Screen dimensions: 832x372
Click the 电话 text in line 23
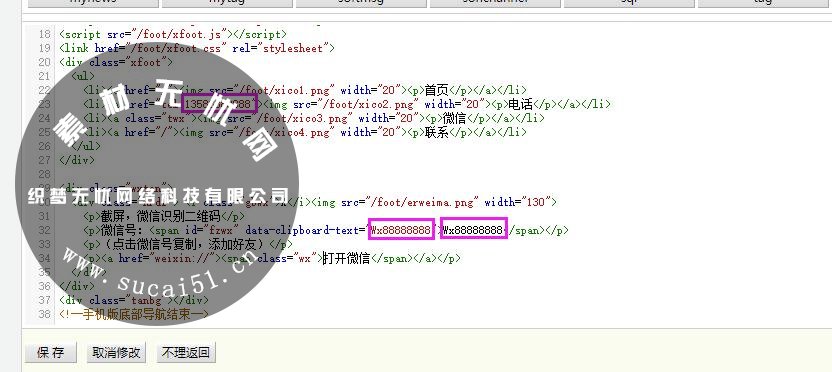click(x=521, y=104)
